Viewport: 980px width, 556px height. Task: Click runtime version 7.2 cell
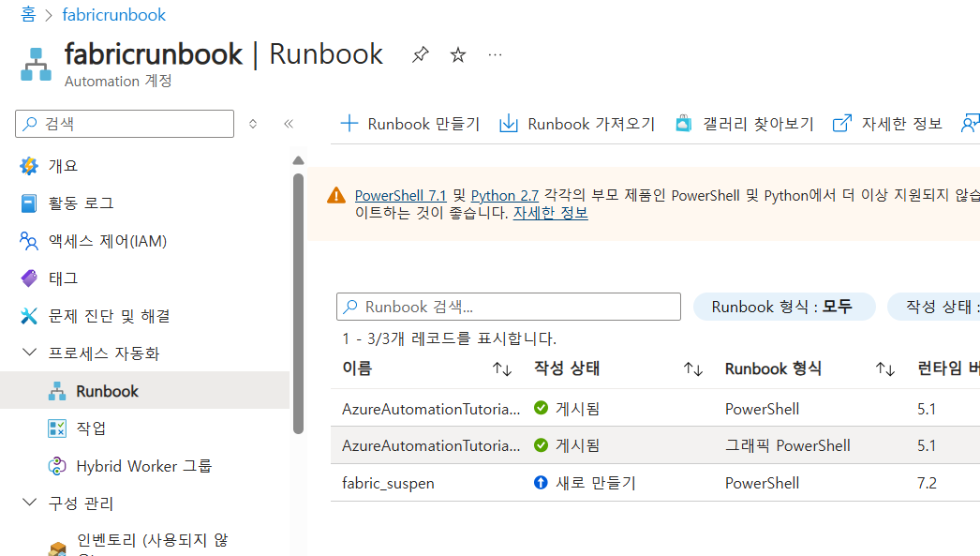click(x=927, y=484)
